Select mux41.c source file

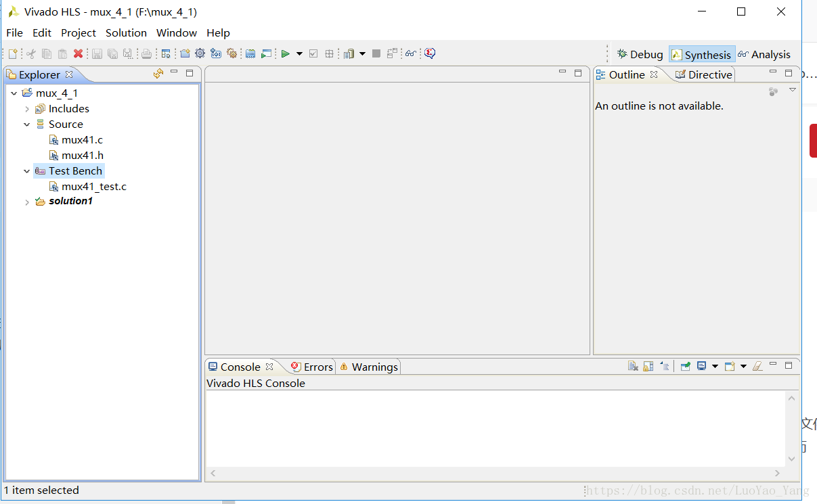[x=76, y=140]
